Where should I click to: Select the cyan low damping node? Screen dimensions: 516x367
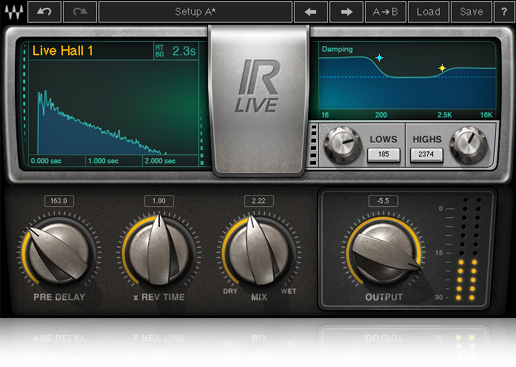tap(379, 58)
